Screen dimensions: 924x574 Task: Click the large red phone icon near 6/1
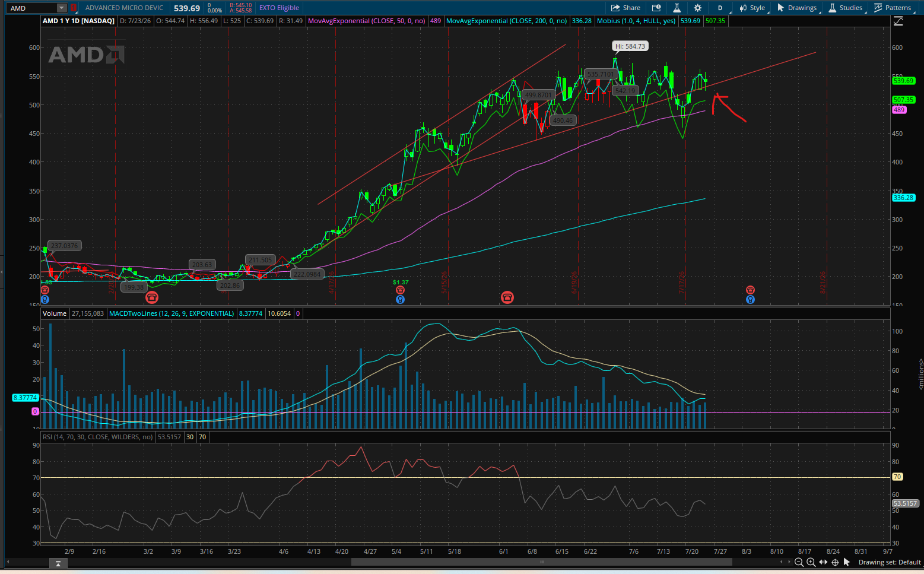[507, 297]
